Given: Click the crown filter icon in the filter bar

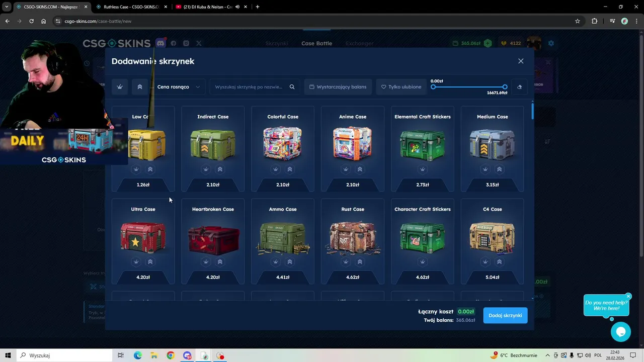Looking at the screenshot, I should [x=120, y=87].
